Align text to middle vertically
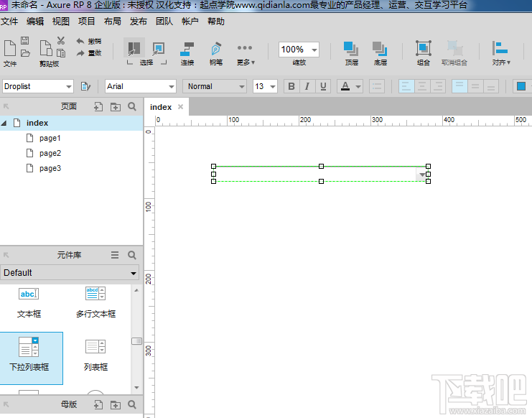 [475, 86]
